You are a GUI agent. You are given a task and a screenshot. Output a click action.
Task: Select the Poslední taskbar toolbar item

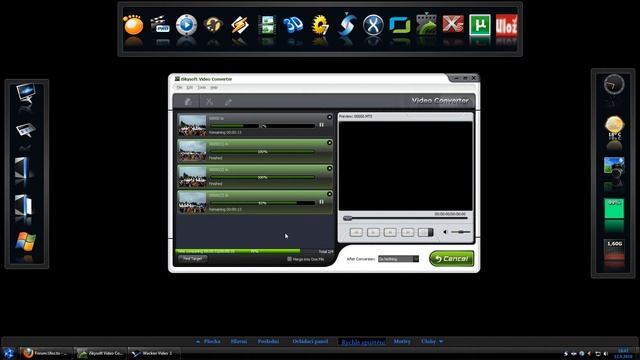tap(268, 342)
